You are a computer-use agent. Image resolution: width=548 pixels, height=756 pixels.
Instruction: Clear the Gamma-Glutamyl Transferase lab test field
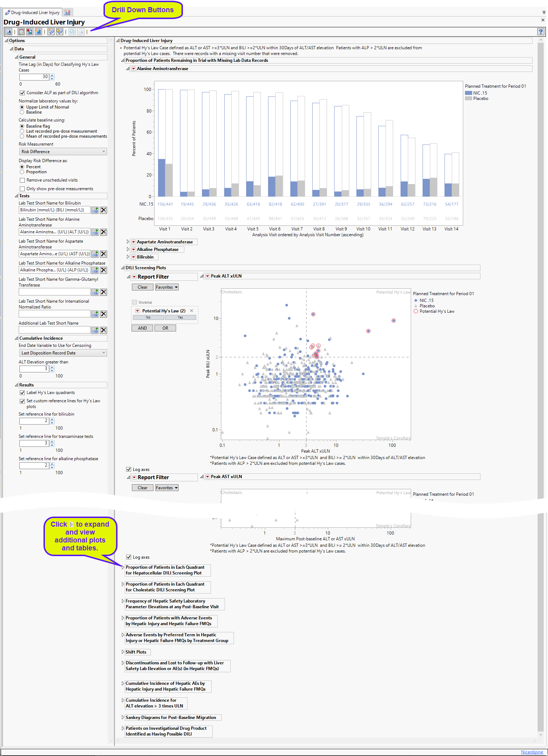tap(103, 292)
